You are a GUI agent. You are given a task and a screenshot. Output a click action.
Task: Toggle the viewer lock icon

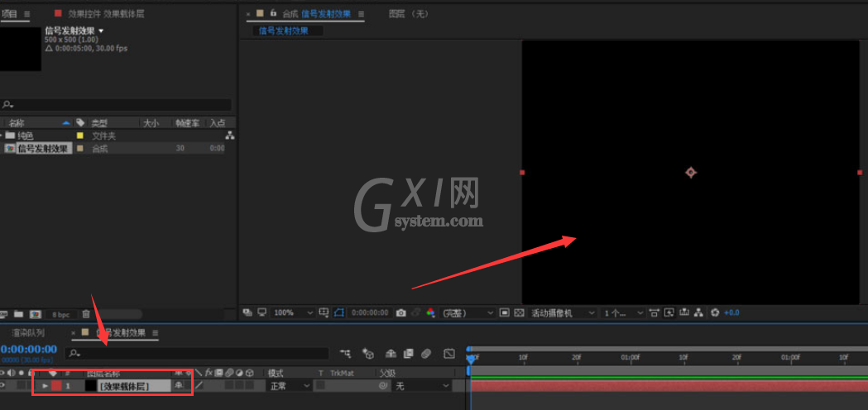[273, 13]
